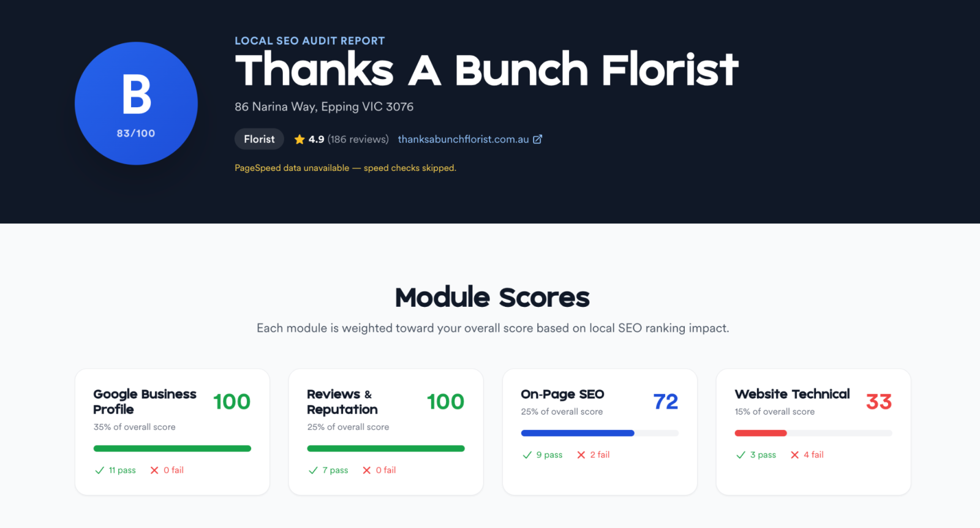Click the green checkmark beside 11 pass
Screen dimensions: 980x528
tap(99, 470)
